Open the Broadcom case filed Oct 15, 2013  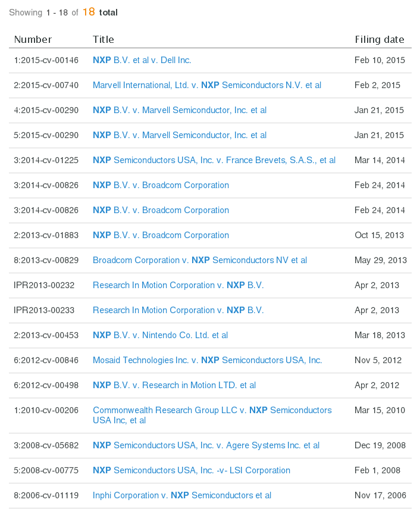[x=161, y=235]
